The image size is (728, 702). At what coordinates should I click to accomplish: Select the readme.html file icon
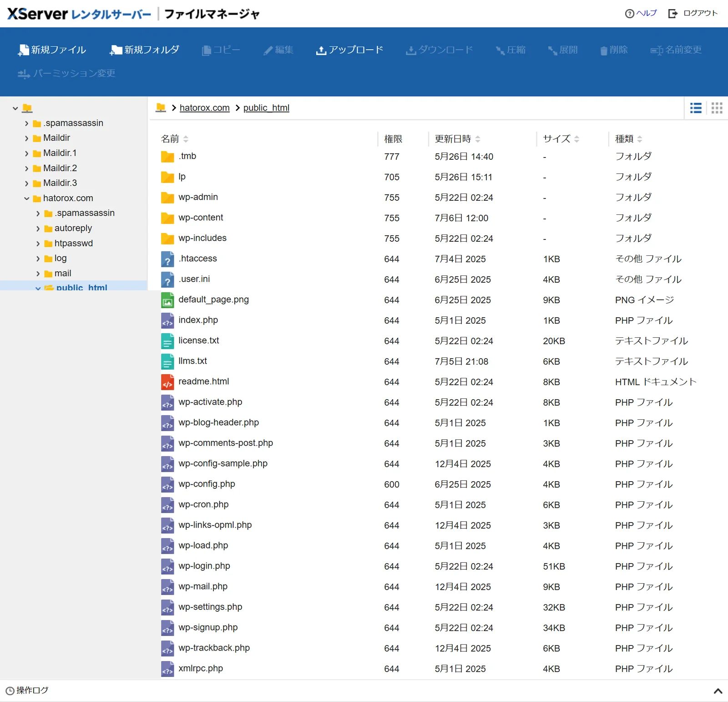[167, 382]
